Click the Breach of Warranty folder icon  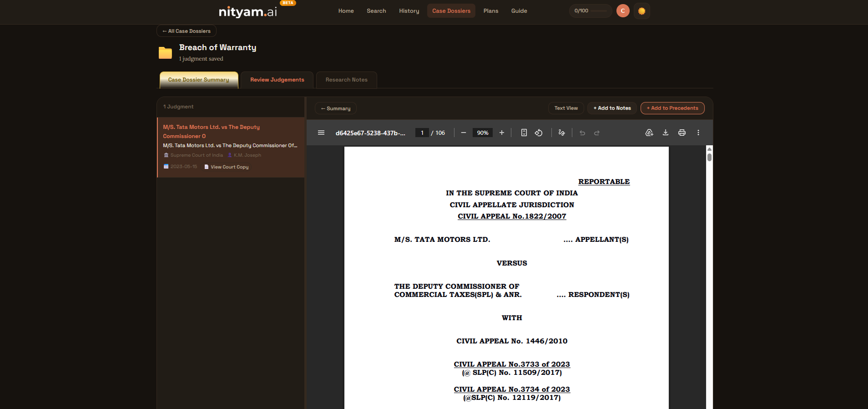pyautogui.click(x=165, y=53)
